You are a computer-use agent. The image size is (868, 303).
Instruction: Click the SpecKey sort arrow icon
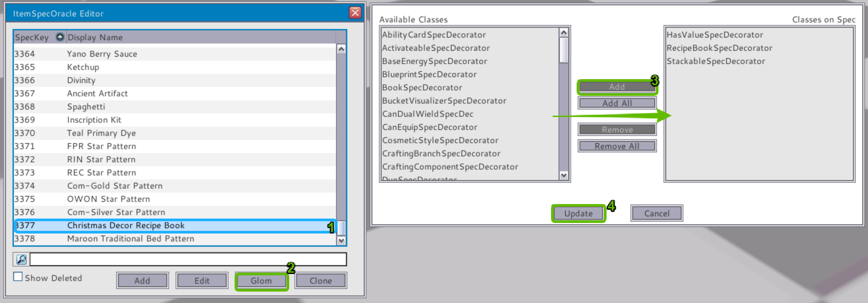point(60,37)
